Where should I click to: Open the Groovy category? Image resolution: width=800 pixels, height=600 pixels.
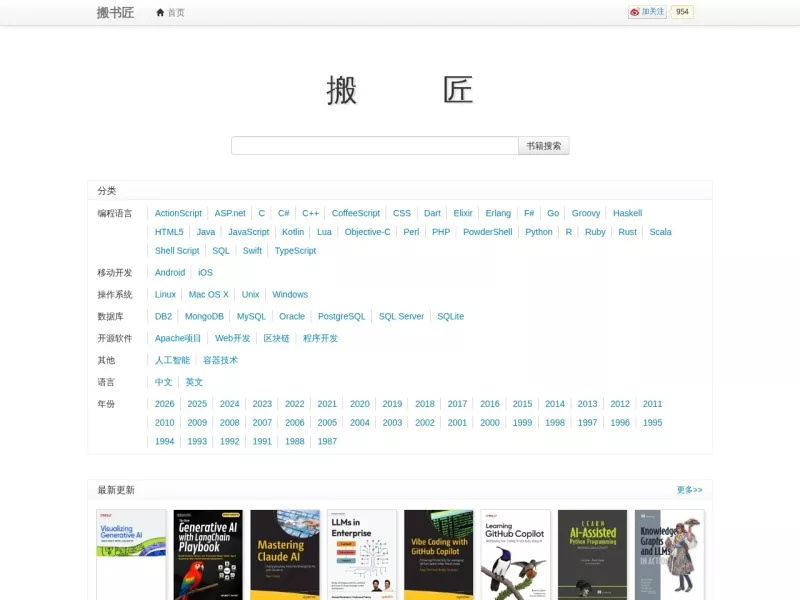click(586, 213)
